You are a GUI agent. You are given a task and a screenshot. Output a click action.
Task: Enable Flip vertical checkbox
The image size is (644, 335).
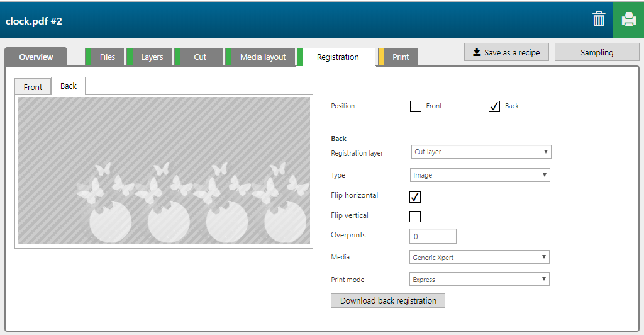(415, 216)
